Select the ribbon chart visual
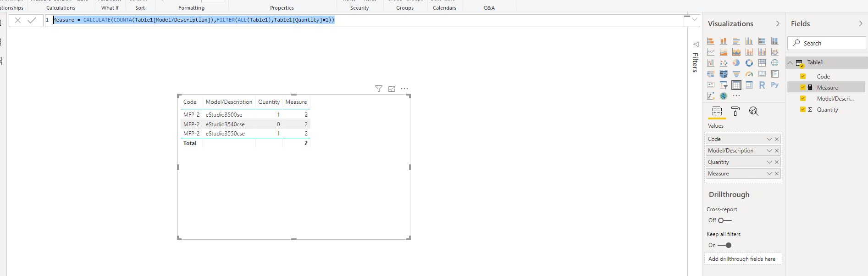The height and width of the screenshot is (276, 868). (775, 52)
